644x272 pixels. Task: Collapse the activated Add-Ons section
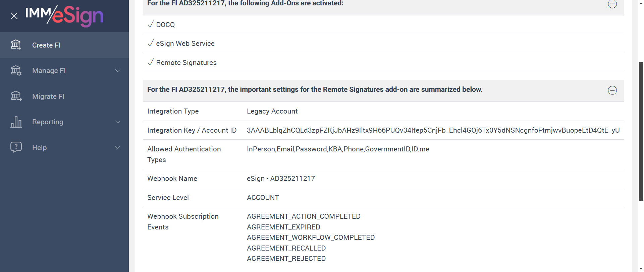click(x=612, y=4)
